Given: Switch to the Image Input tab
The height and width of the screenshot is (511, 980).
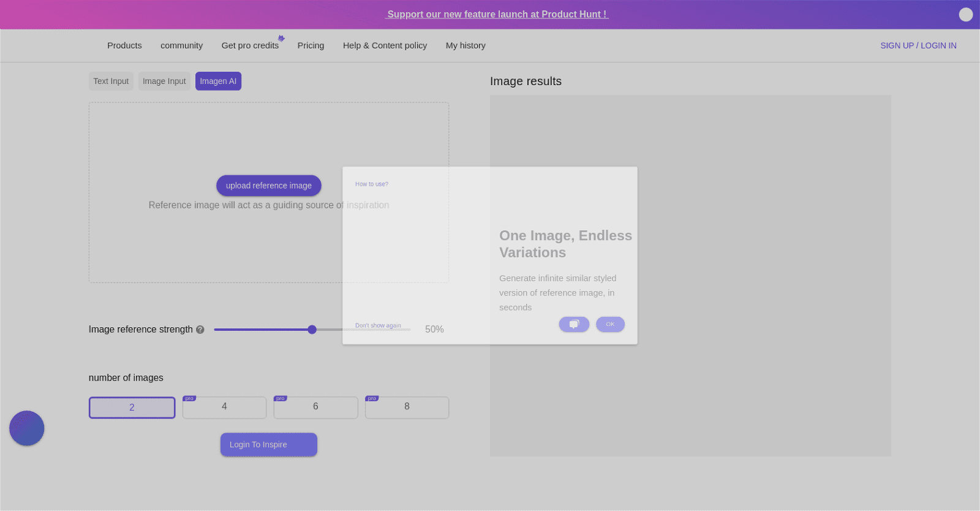Looking at the screenshot, I should pos(164,81).
